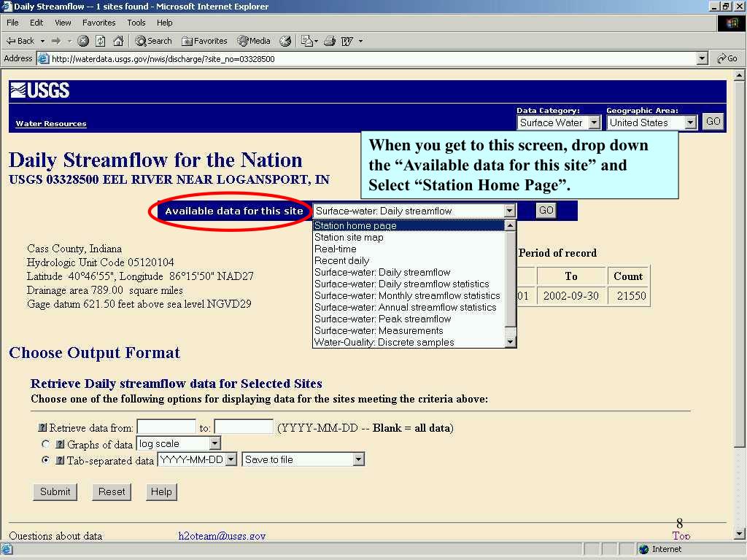Click the Retrieve data from start date field

pyautogui.click(x=166, y=427)
